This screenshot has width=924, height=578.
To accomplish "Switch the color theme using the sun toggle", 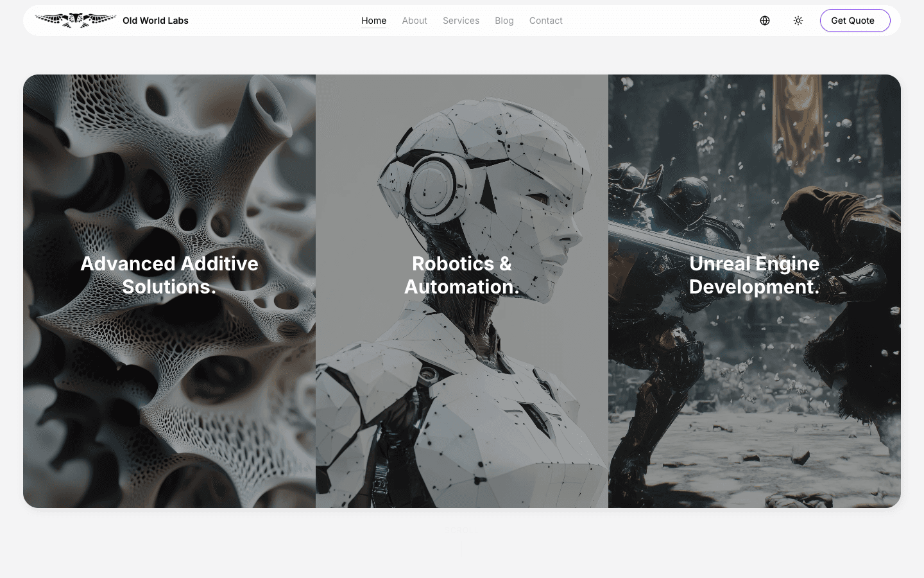I will [x=798, y=20].
